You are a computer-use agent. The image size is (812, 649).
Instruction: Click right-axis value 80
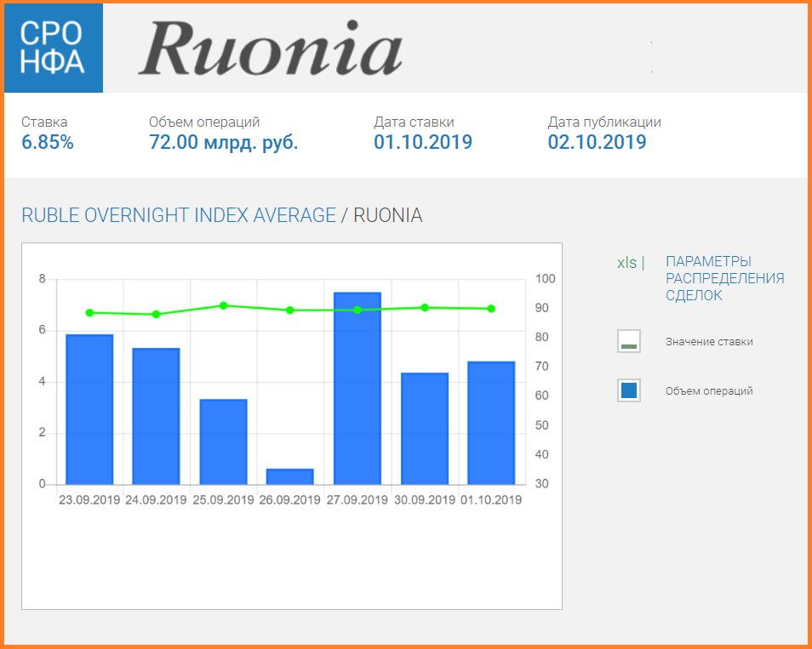point(541,337)
